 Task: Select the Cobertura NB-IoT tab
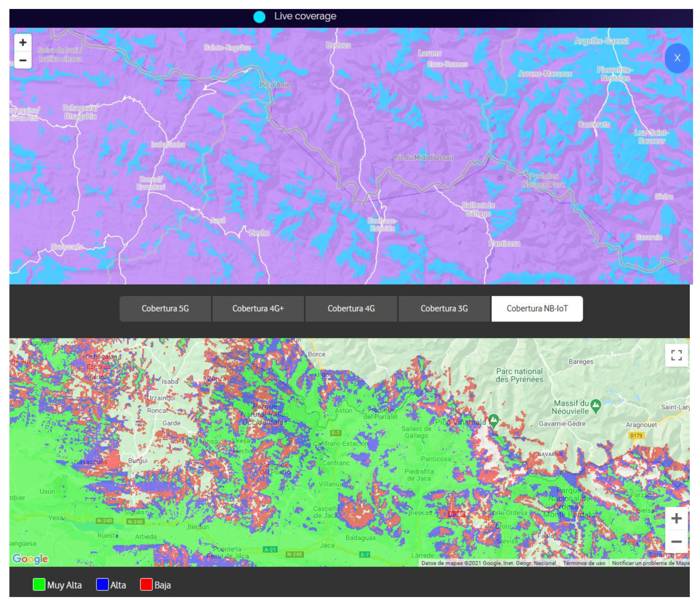(537, 308)
